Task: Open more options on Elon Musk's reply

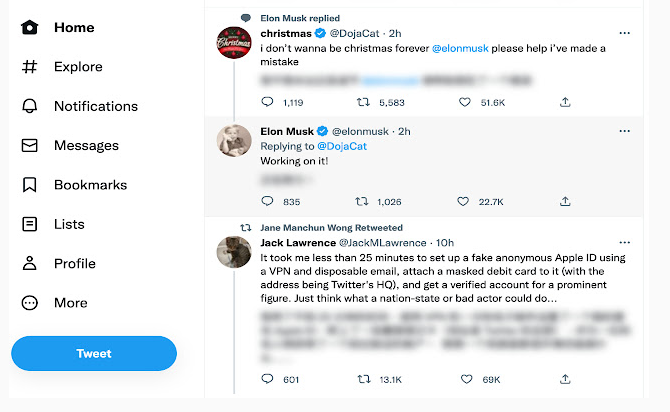Action: 625,131
